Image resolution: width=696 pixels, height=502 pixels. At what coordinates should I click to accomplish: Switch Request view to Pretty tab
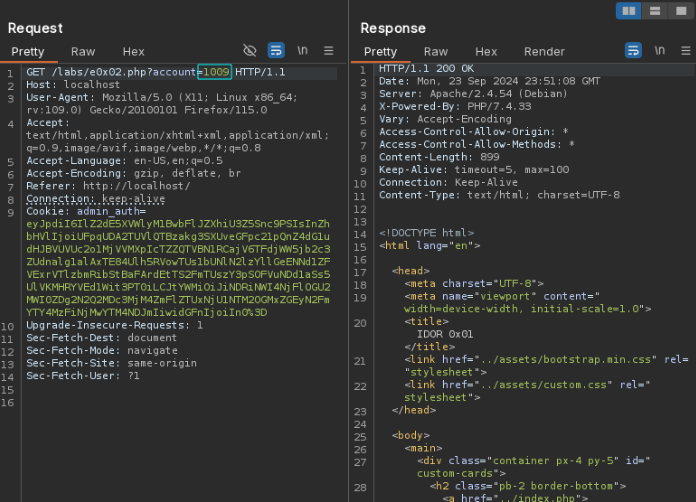point(28,52)
